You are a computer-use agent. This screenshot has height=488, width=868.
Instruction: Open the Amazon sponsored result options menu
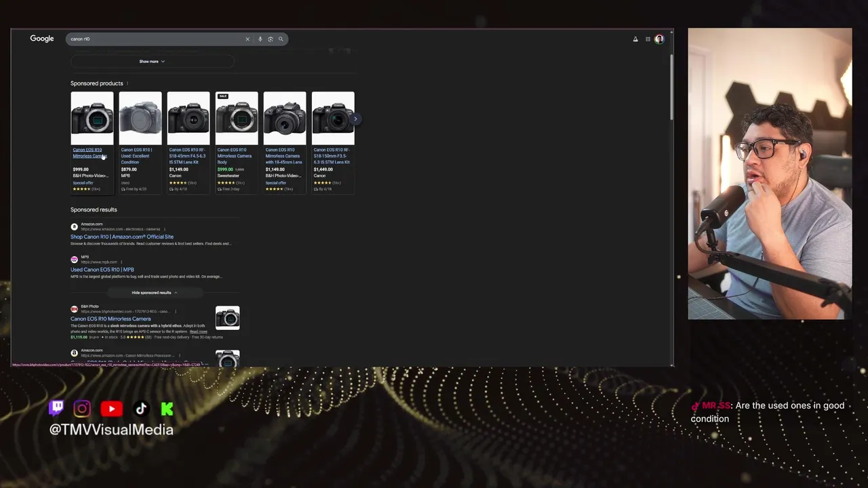tap(165, 229)
